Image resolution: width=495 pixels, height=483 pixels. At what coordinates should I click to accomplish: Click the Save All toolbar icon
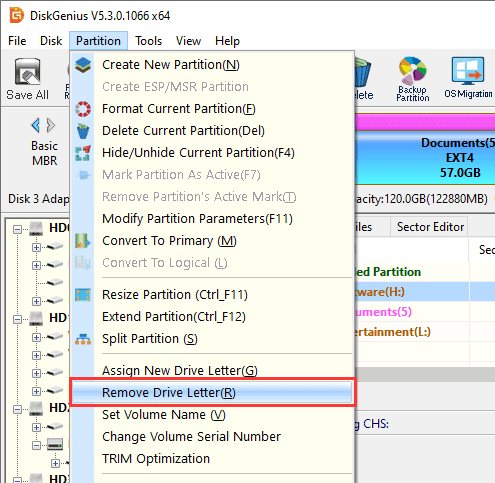[x=27, y=79]
